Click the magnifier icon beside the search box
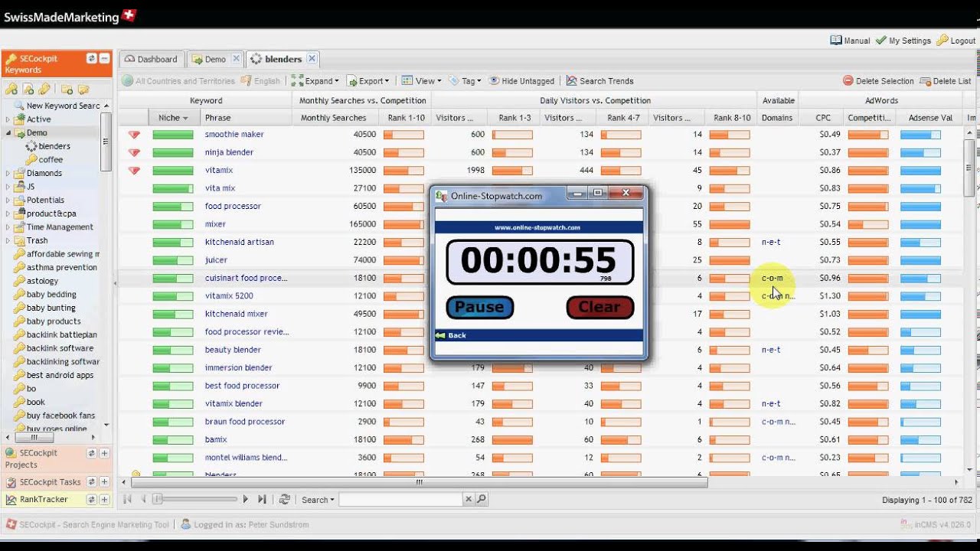The height and width of the screenshot is (551, 980). [482, 499]
